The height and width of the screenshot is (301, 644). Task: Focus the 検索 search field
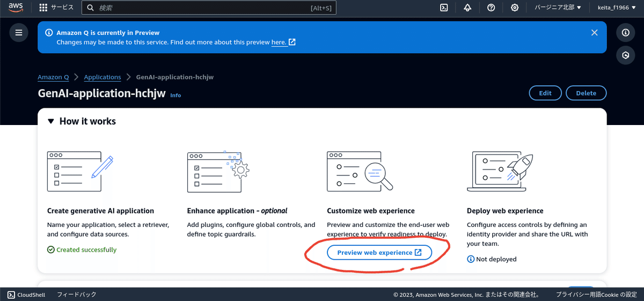pyautogui.click(x=209, y=8)
